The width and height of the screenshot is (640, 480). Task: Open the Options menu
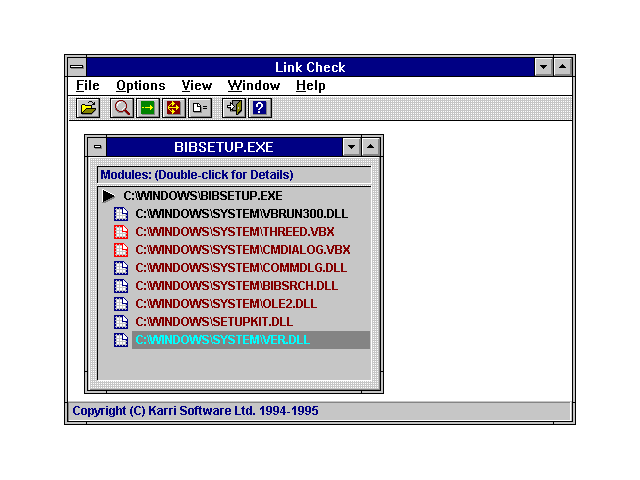pos(140,86)
